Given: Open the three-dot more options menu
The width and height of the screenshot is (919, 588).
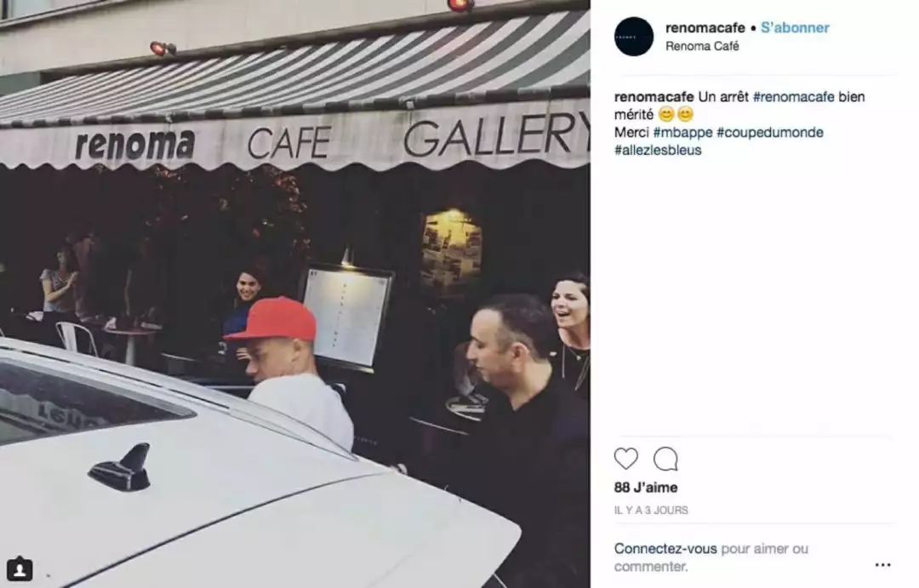Looking at the screenshot, I should (x=882, y=565).
